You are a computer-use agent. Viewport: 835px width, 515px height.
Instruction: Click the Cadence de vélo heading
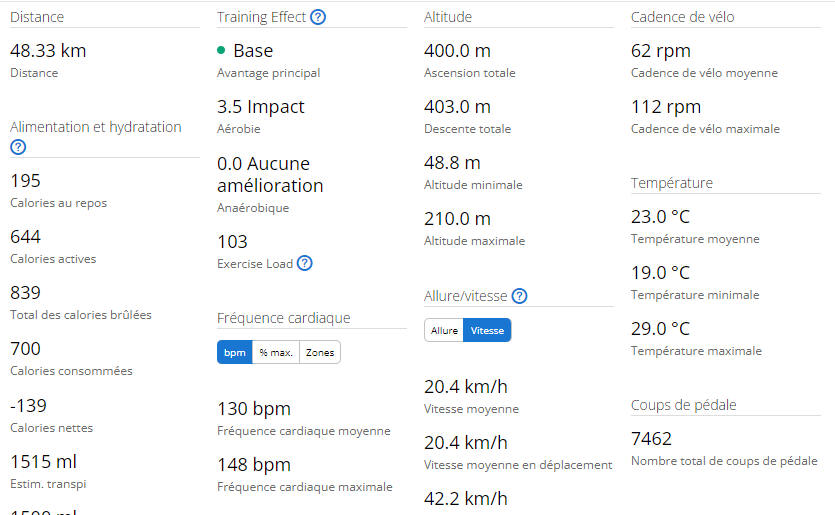click(x=683, y=17)
